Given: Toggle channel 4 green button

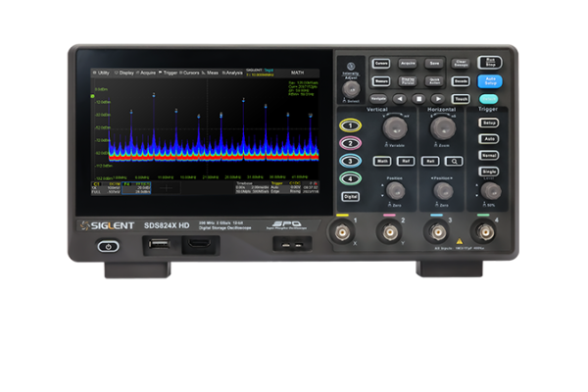Looking at the screenshot, I should point(350,178).
